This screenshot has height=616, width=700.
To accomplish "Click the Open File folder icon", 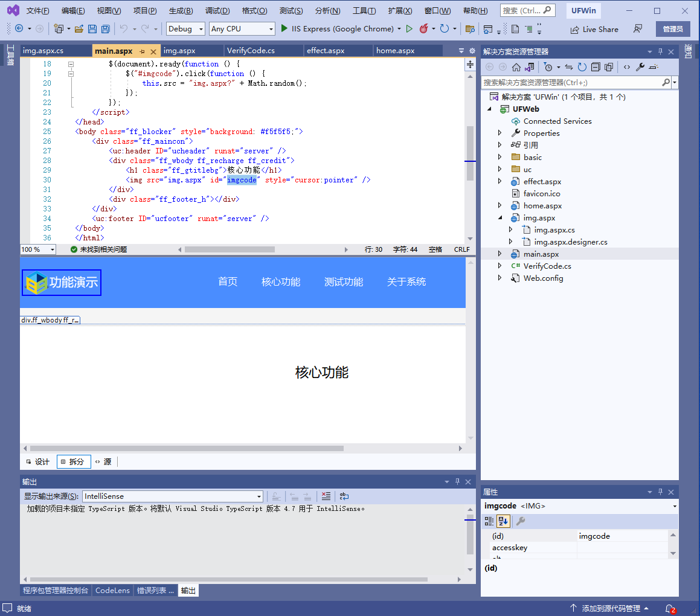I will (79, 28).
